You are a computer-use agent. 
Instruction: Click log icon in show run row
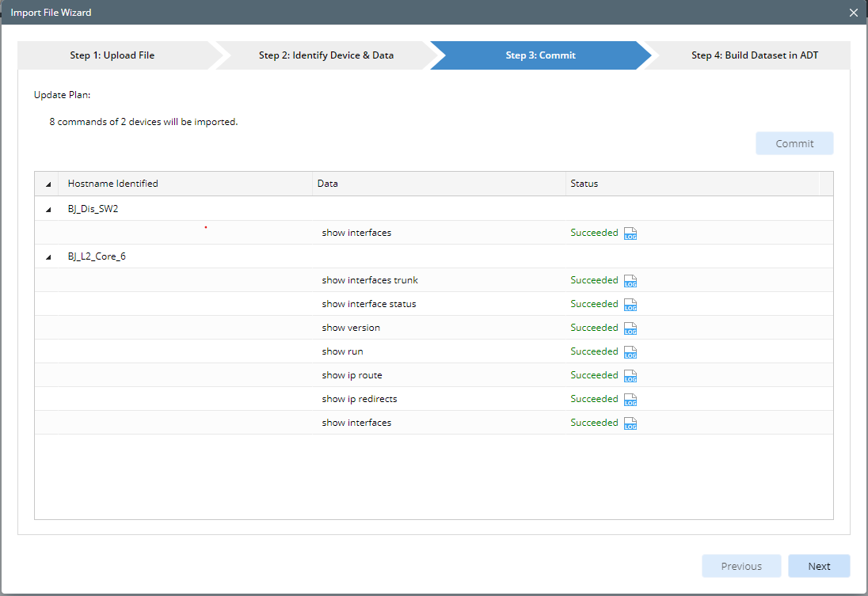[x=630, y=352]
